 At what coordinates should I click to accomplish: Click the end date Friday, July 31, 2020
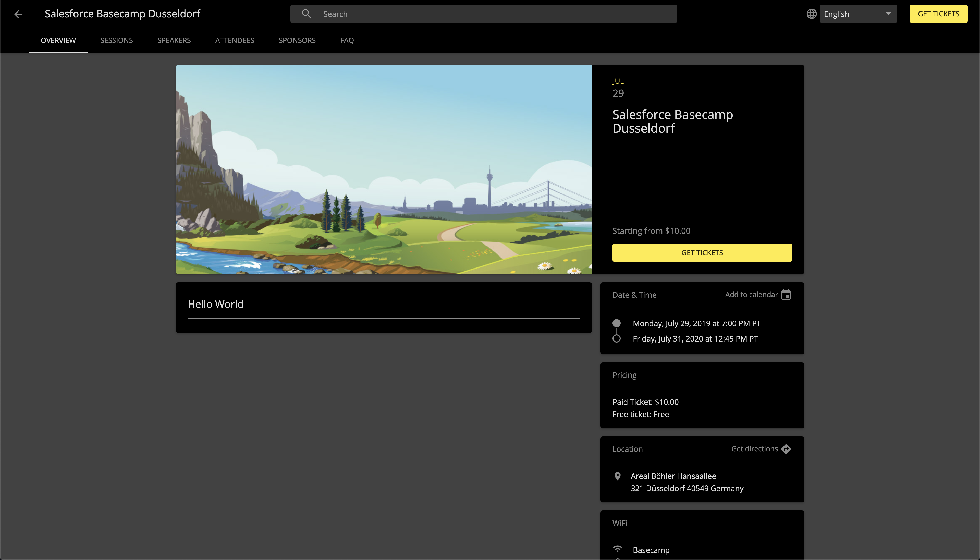click(x=695, y=339)
